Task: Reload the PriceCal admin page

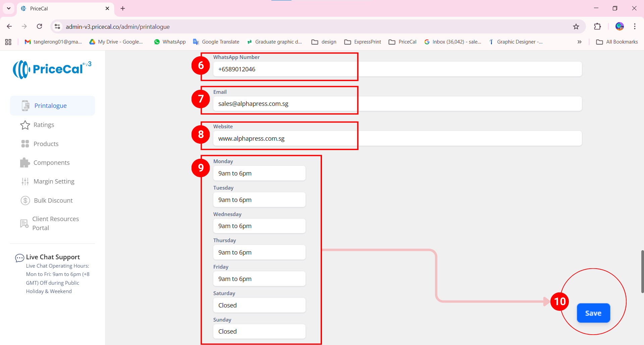Action: (40, 26)
